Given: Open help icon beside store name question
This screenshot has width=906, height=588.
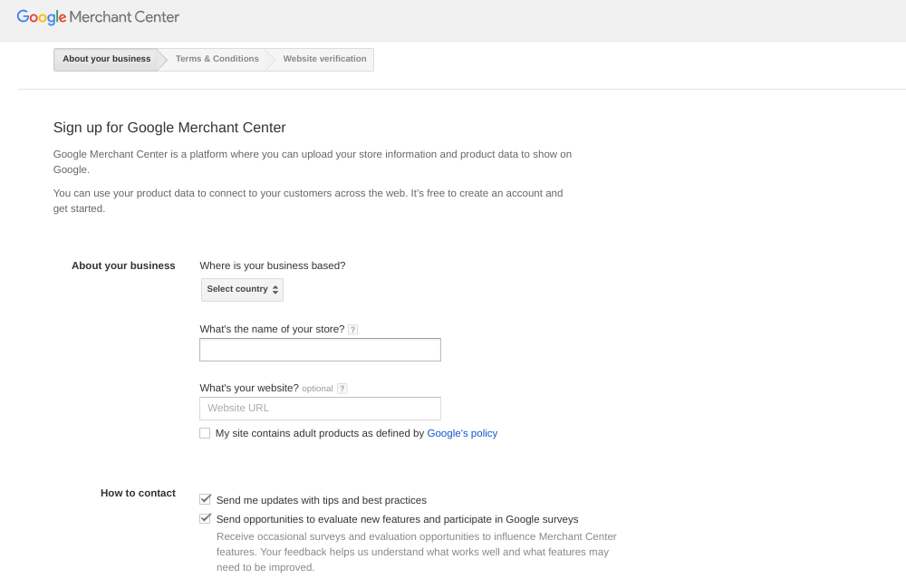Looking at the screenshot, I should (353, 330).
